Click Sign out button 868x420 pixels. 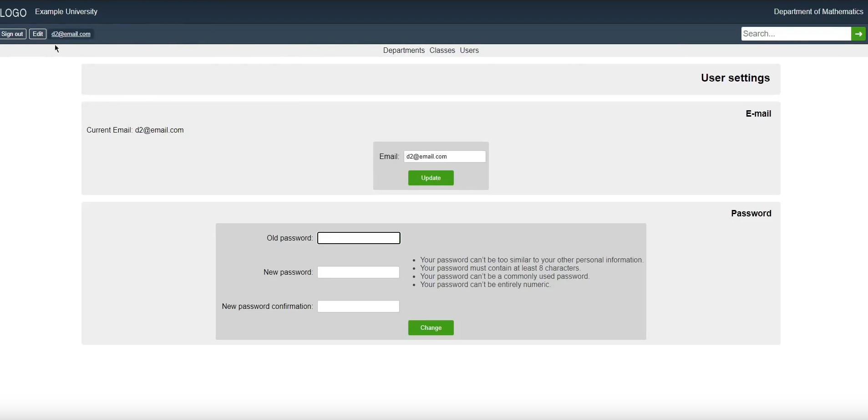(x=13, y=34)
